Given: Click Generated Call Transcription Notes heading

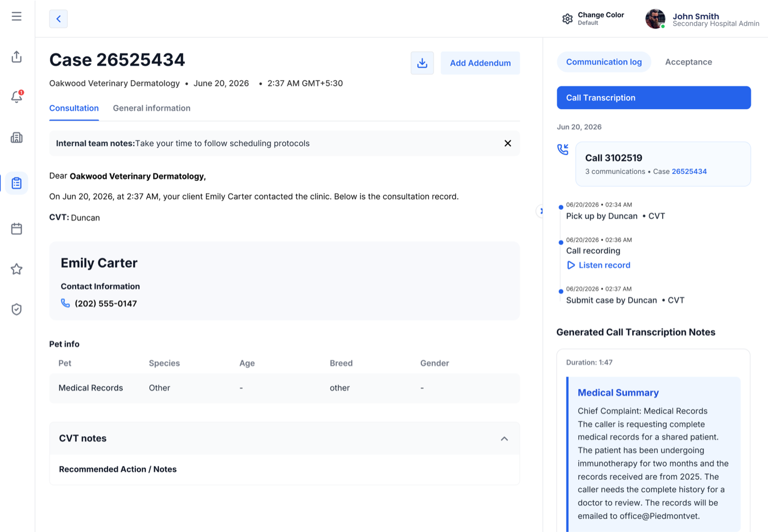Looking at the screenshot, I should click(x=636, y=332).
